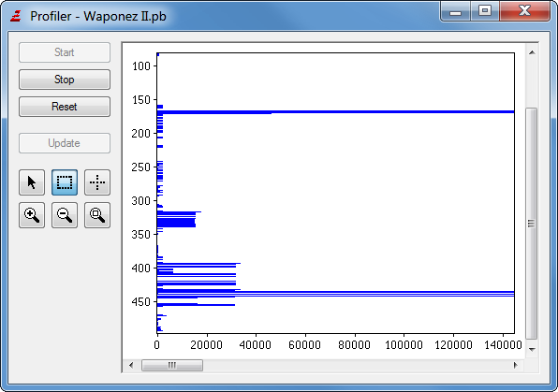Click the vertical scrollbar down arrow
This screenshot has height=392, width=558.
(532, 349)
